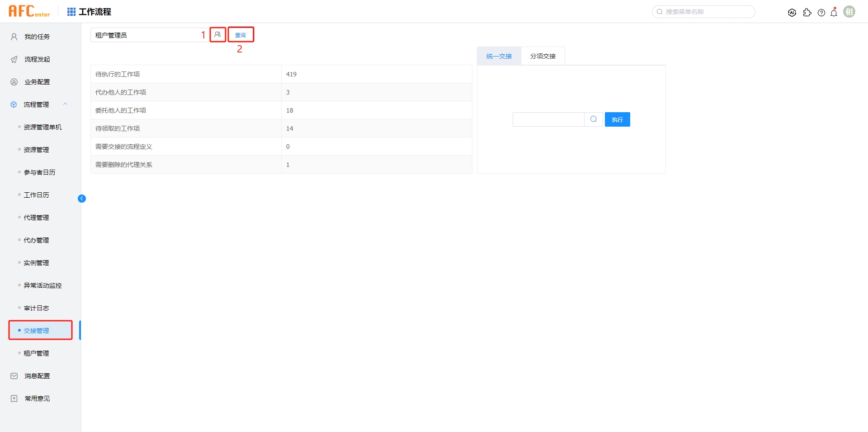
Task: Check notifications via the bell icon
Action: click(834, 12)
